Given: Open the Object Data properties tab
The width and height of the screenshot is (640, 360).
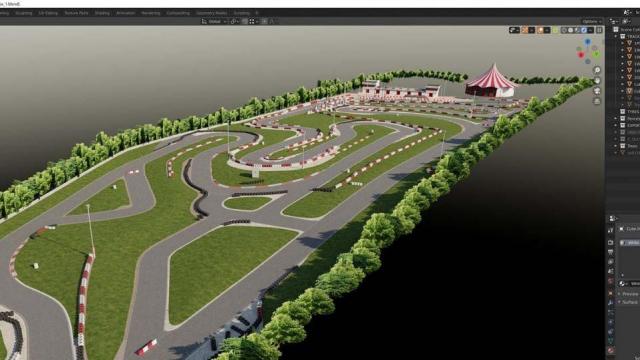Looking at the screenshot, I should click(611, 341).
